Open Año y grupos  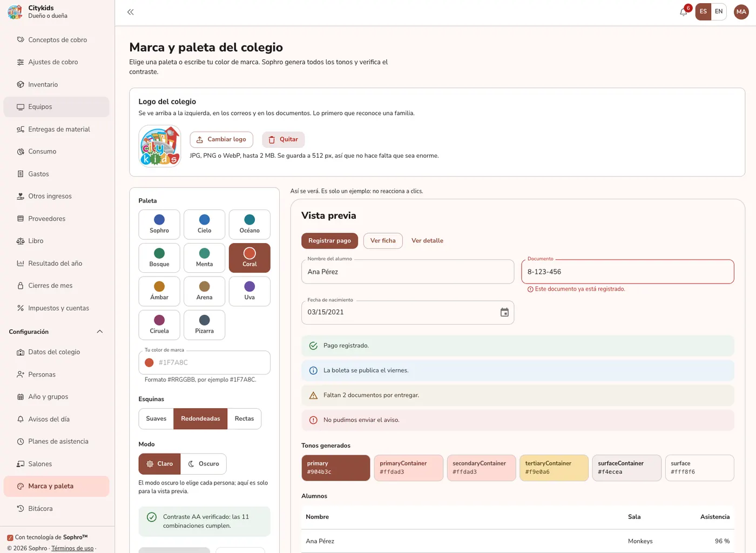[56, 397]
